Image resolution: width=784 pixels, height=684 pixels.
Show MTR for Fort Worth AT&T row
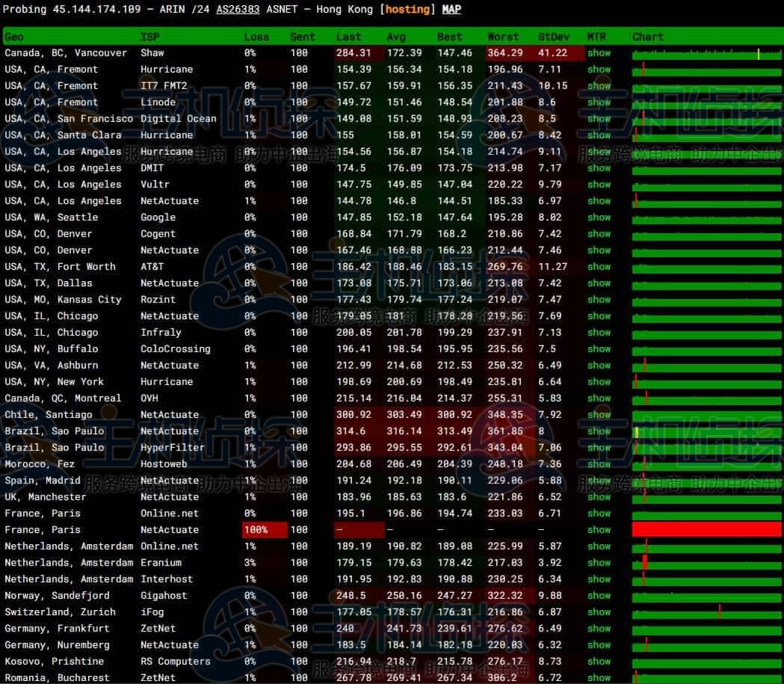click(x=599, y=267)
